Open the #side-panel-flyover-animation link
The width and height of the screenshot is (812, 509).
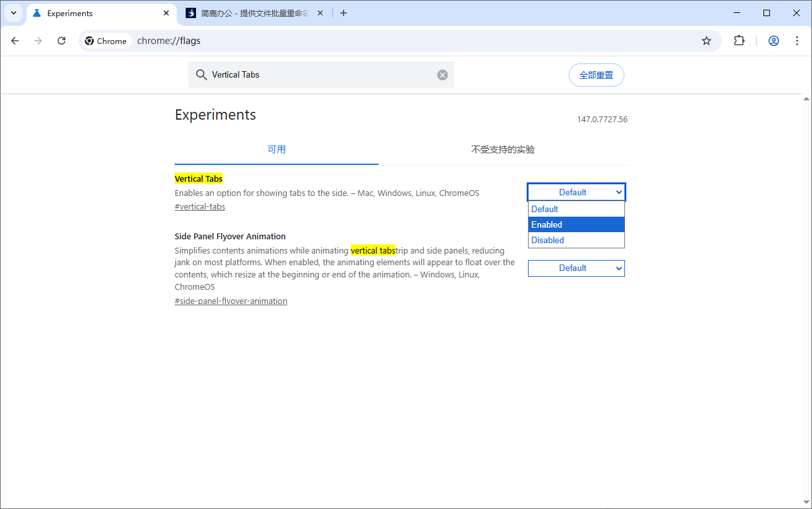click(x=231, y=301)
